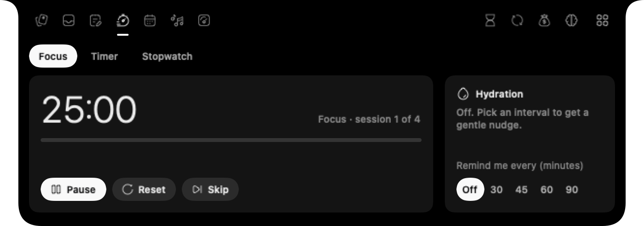Switch to the Timer tab
Image resolution: width=644 pixels, height=226 pixels.
pyautogui.click(x=104, y=56)
